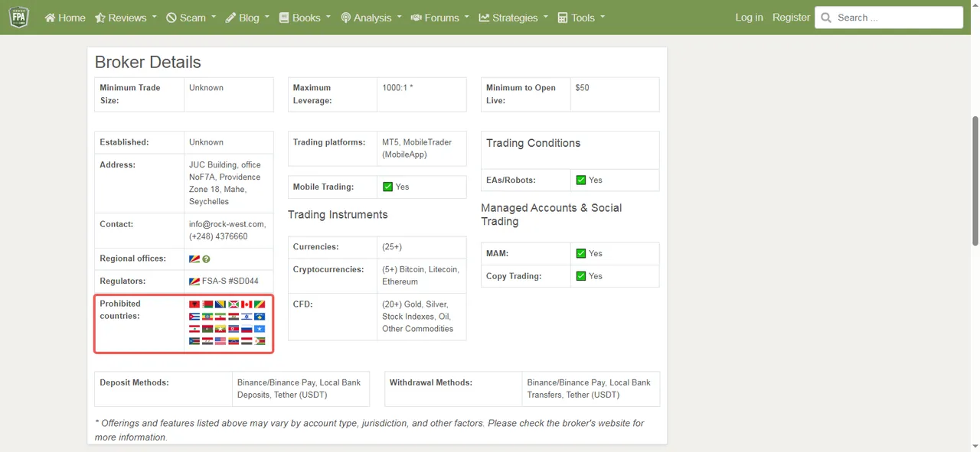Click the Deposit Methods value text
The width and height of the screenshot is (980, 452).
pyautogui.click(x=299, y=389)
